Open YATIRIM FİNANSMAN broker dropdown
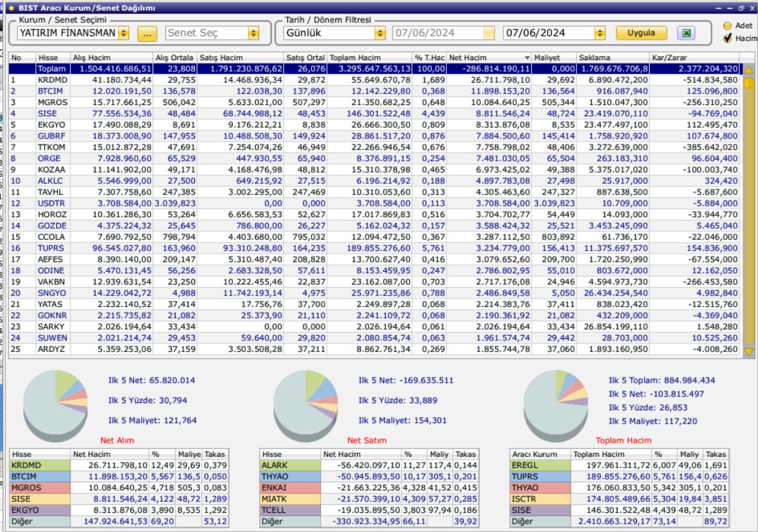758x532 pixels. (x=124, y=33)
